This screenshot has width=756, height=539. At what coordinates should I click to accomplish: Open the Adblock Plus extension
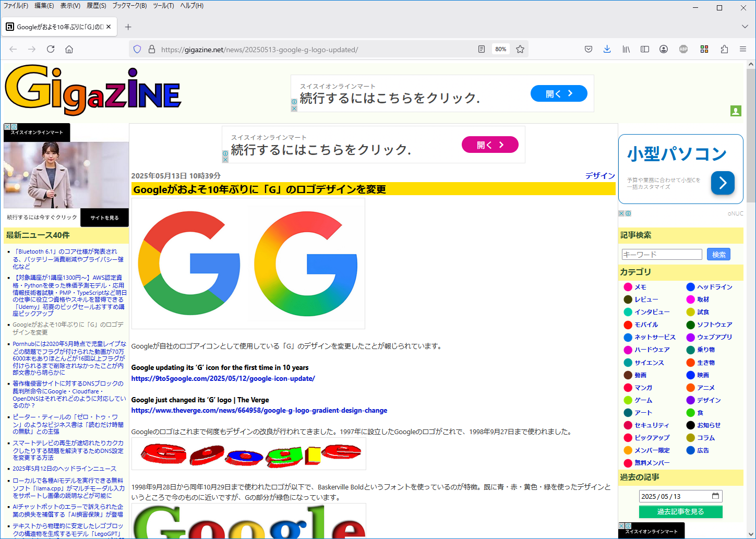pyautogui.click(x=683, y=49)
